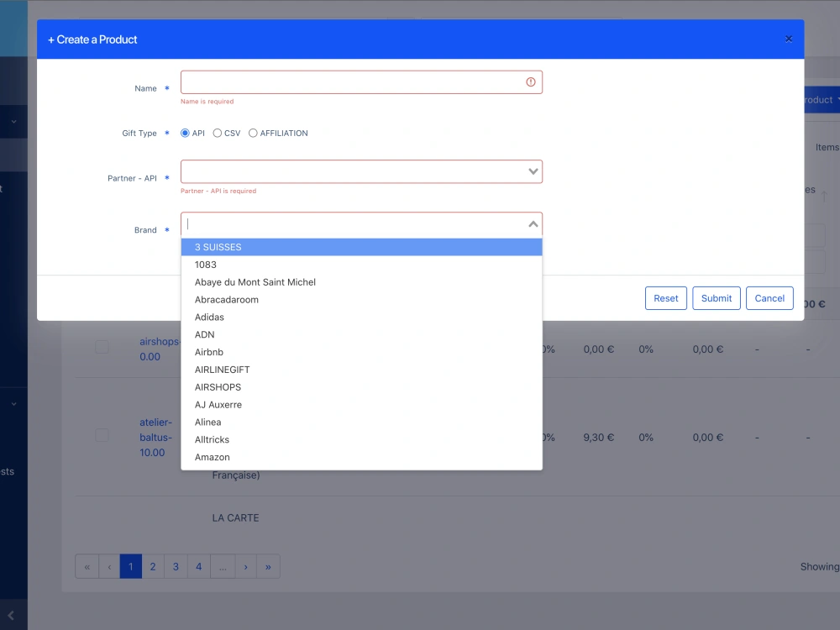This screenshot has height=630, width=840.
Task: Select Abracadaroom brand option
Action: pos(361,300)
